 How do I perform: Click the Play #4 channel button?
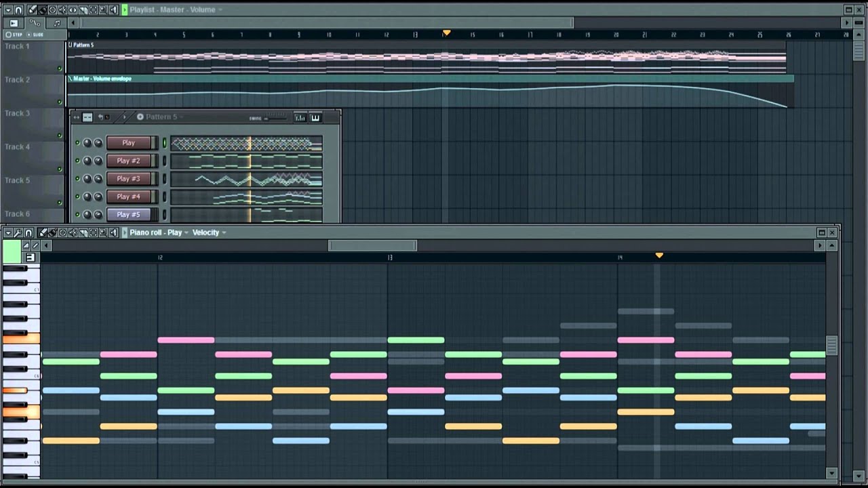pyautogui.click(x=129, y=197)
